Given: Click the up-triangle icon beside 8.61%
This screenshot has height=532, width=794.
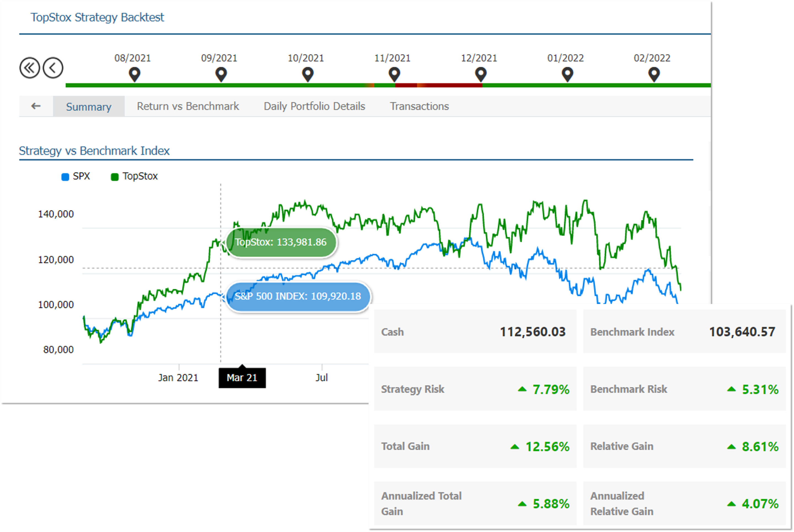Looking at the screenshot, I should (x=732, y=447).
